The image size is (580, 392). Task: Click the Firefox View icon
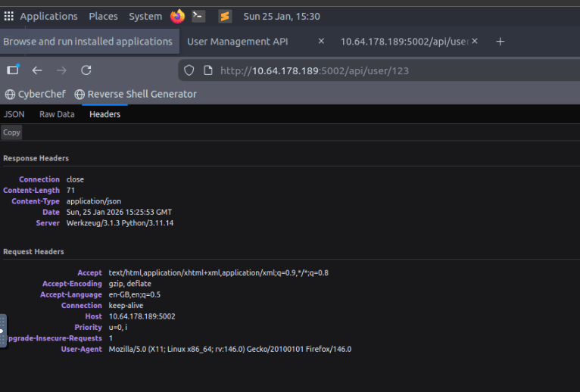tap(13, 70)
